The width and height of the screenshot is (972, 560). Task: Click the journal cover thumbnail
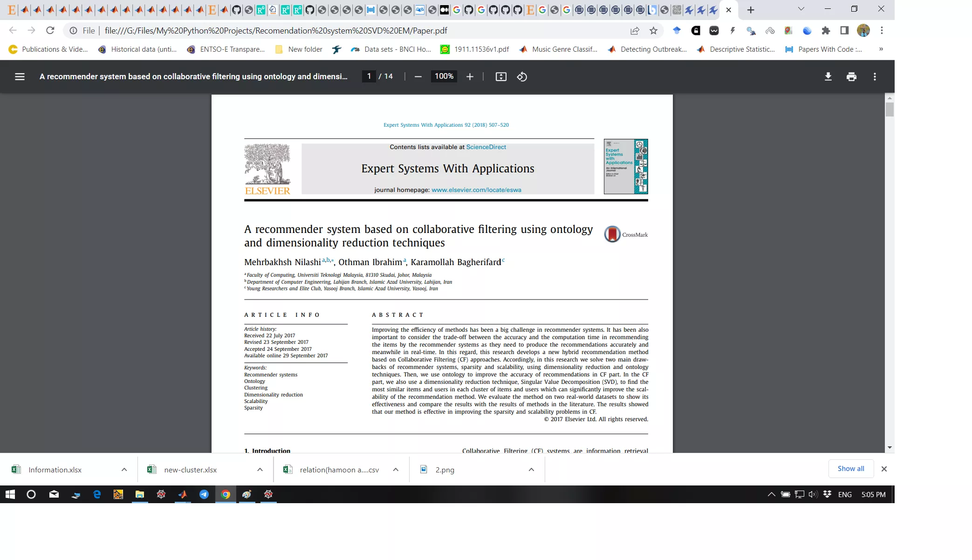coord(626,166)
